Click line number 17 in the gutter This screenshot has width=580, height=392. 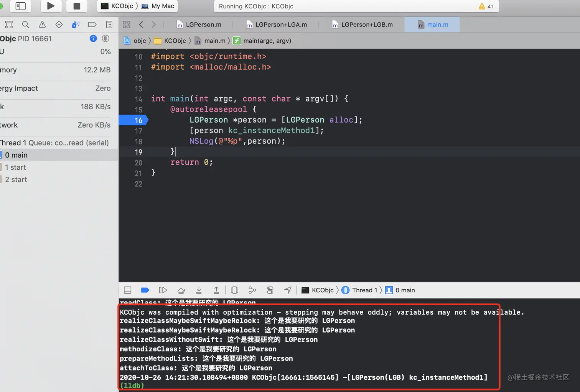click(138, 131)
